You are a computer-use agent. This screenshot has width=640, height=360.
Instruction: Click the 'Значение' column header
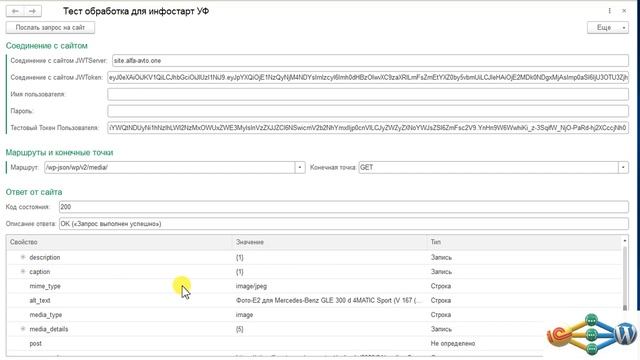[x=329, y=242]
